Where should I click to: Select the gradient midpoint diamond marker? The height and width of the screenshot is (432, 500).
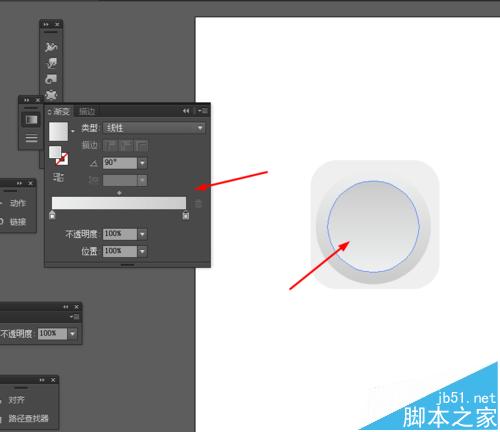119,193
